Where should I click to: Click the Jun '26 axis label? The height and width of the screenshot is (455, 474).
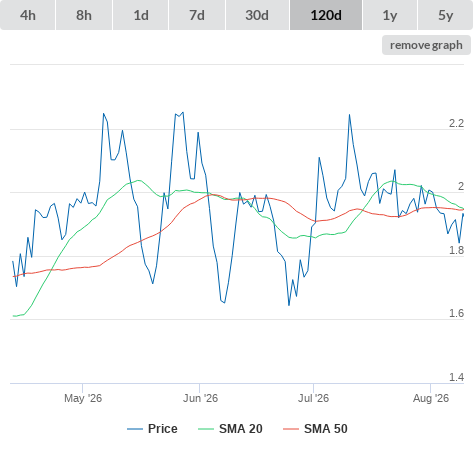click(200, 398)
